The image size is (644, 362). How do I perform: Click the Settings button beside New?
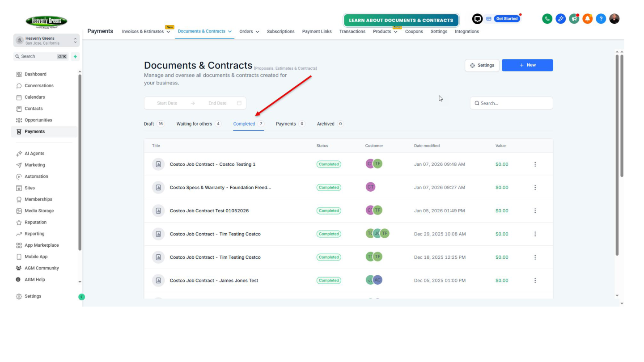(x=482, y=65)
